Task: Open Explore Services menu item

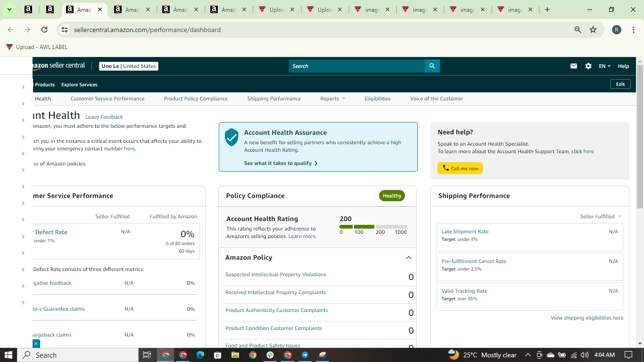Action: pyautogui.click(x=79, y=84)
